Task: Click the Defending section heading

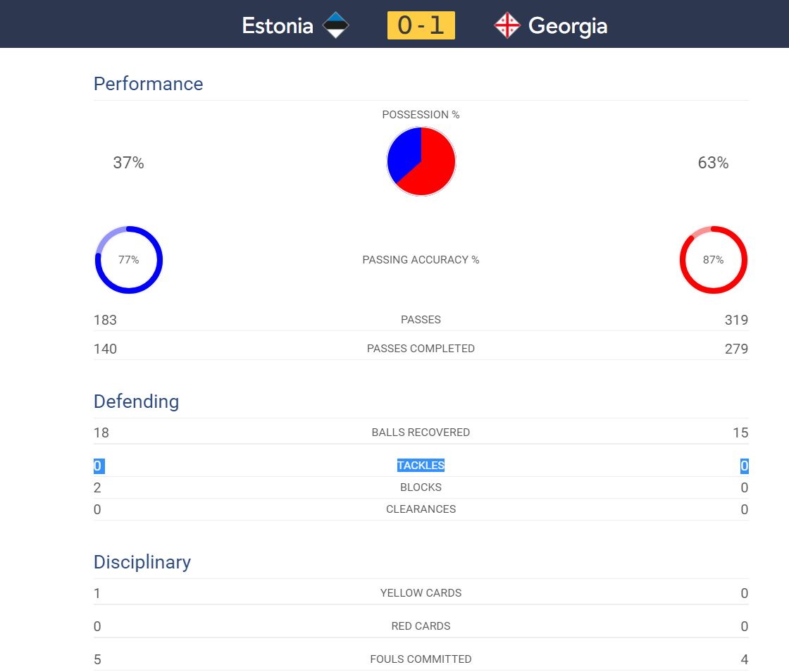Action: point(136,402)
